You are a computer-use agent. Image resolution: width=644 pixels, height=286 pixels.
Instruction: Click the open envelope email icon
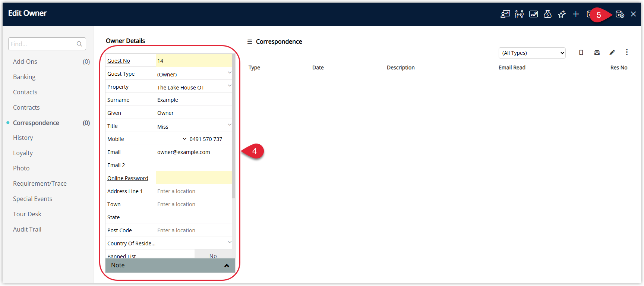tap(597, 53)
